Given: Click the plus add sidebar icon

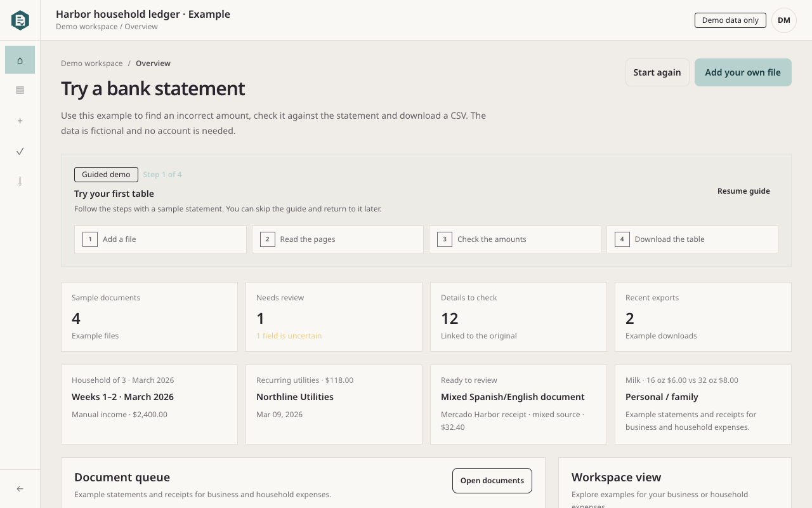Looking at the screenshot, I should [x=20, y=121].
